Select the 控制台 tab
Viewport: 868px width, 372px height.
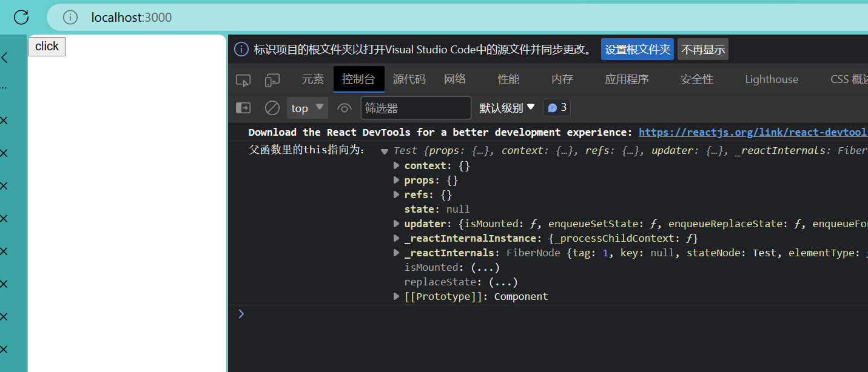point(358,79)
